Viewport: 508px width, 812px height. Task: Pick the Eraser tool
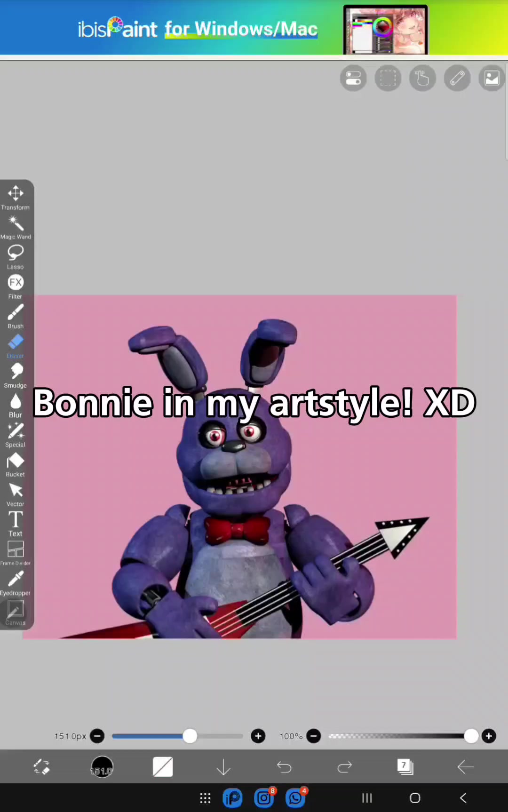coord(16,346)
